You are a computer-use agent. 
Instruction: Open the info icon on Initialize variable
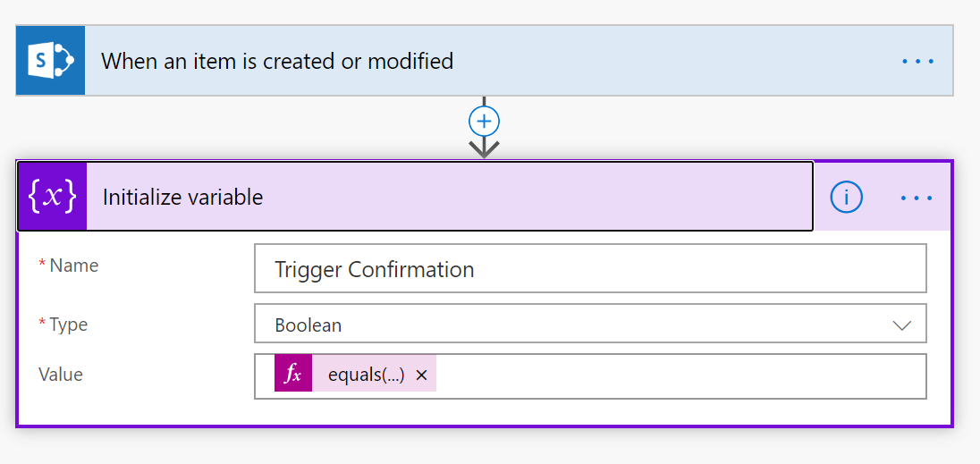pyautogui.click(x=846, y=198)
